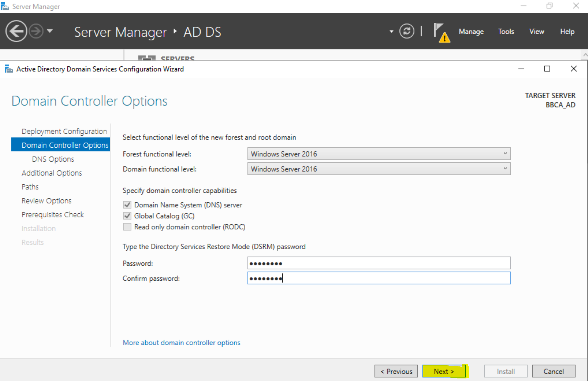Click the Previous button
Screen dimensions: 588x381
[x=396, y=371]
